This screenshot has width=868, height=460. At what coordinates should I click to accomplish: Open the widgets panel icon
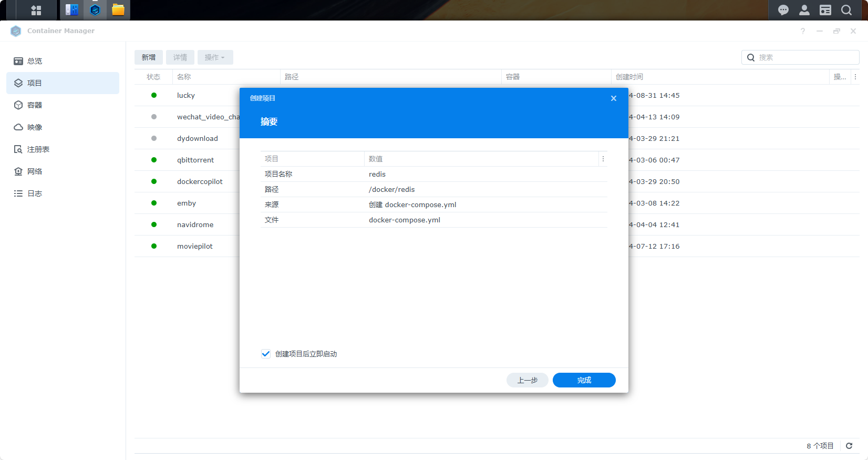coord(825,10)
